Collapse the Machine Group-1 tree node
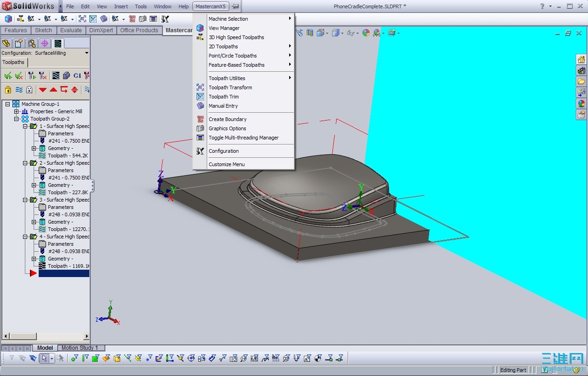Image resolution: width=588 pixels, height=376 pixels. (8, 104)
